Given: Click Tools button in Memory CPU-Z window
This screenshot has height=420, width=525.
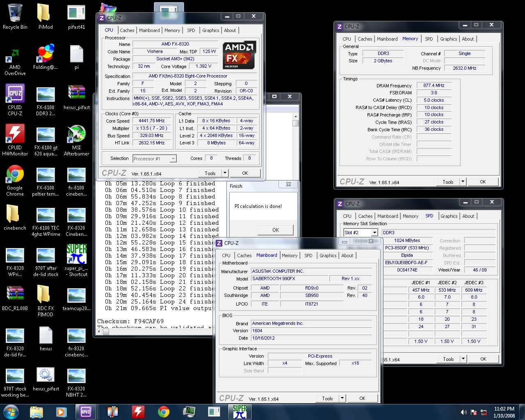Looking at the screenshot, I should click(448, 182).
